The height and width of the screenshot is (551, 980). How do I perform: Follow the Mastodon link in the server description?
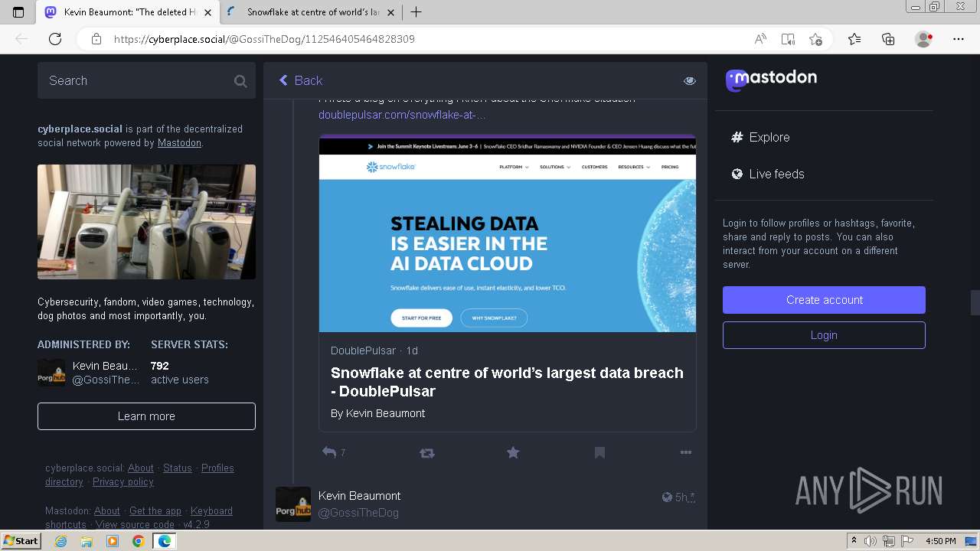(x=179, y=143)
